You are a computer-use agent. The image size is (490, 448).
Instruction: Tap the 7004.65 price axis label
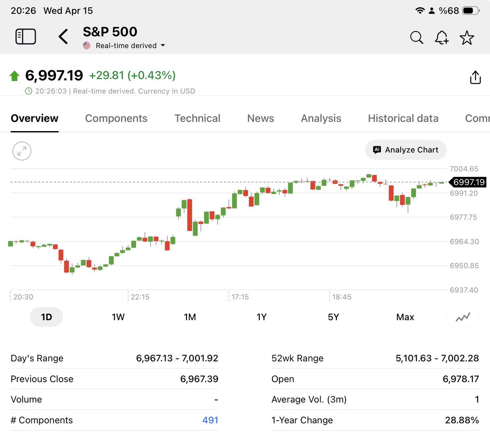(464, 169)
